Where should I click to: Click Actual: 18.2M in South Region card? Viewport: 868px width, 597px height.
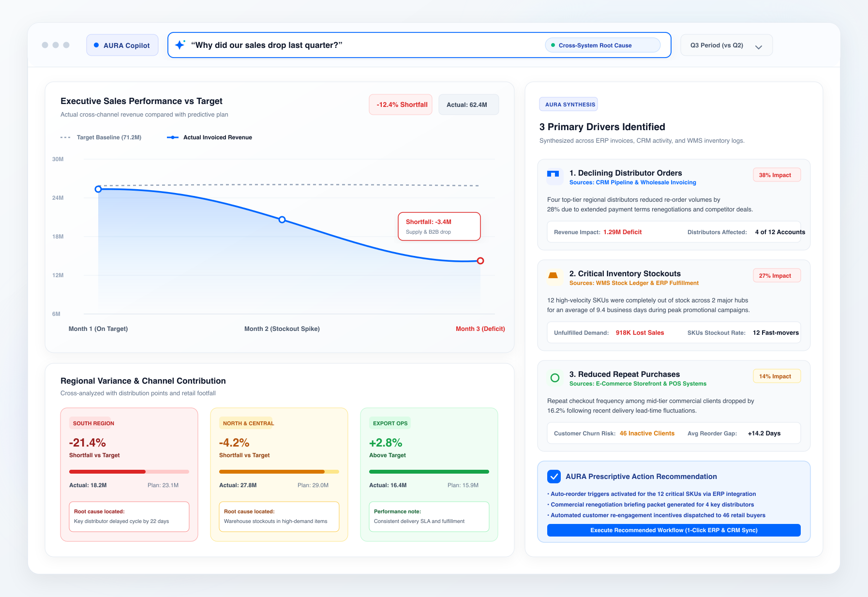pos(88,485)
